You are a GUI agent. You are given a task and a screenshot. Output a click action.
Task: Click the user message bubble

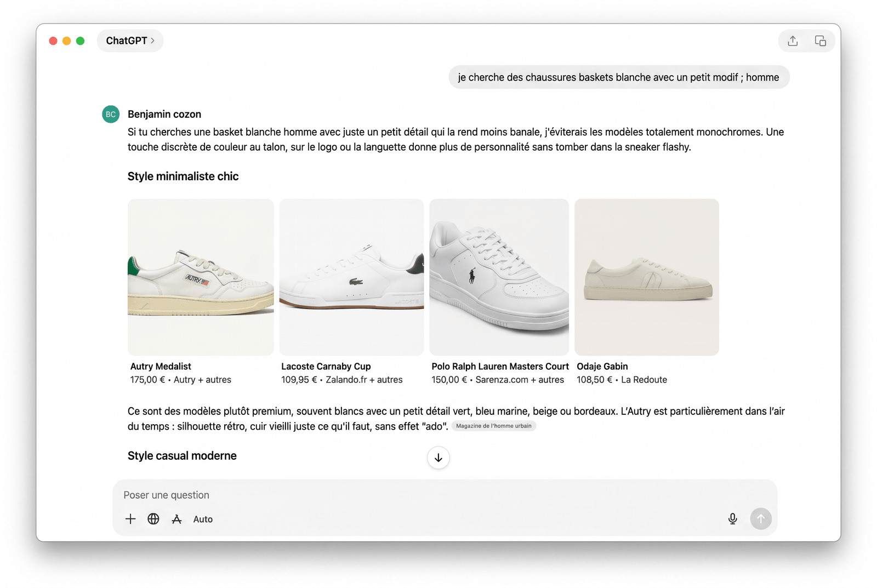[x=619, y=77]
